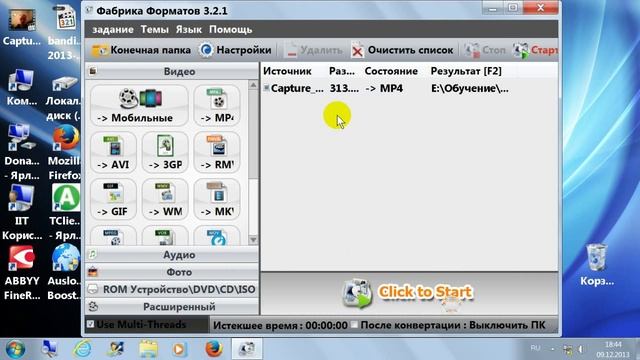The height and width of the screenshot is (360, 640).
Task: Click the Состояние column header
Action: (x=391, y=71)
